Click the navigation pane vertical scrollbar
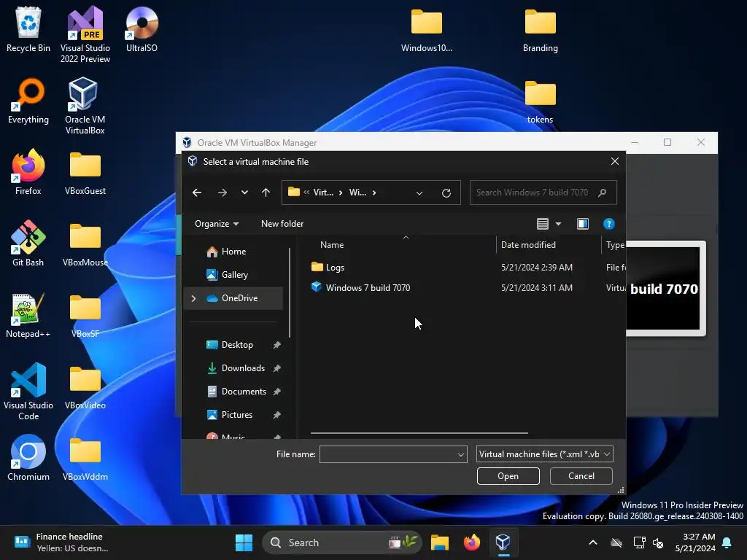 point(289,293)
